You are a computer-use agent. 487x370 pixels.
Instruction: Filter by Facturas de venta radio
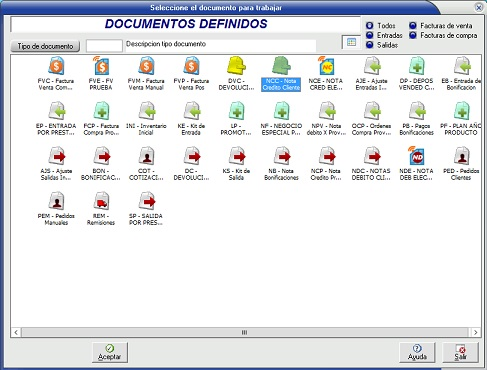[x=413, y=26]
